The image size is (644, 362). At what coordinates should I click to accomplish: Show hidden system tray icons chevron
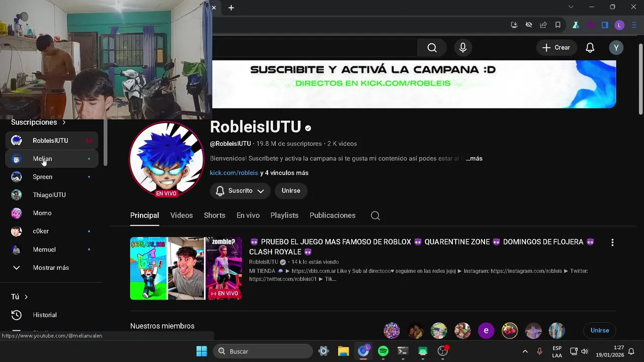[525, 351]
